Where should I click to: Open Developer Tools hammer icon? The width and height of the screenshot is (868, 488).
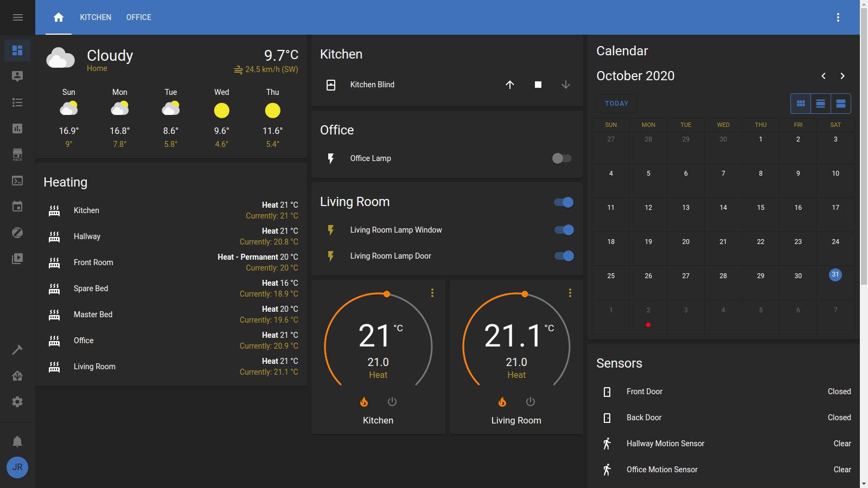pos(17,350)
